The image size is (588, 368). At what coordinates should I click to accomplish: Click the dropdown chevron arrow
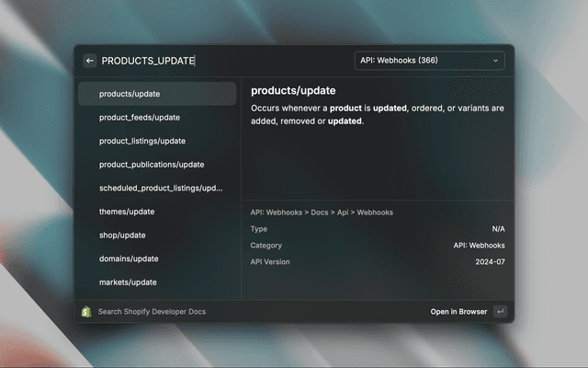(x=496, y=61)
